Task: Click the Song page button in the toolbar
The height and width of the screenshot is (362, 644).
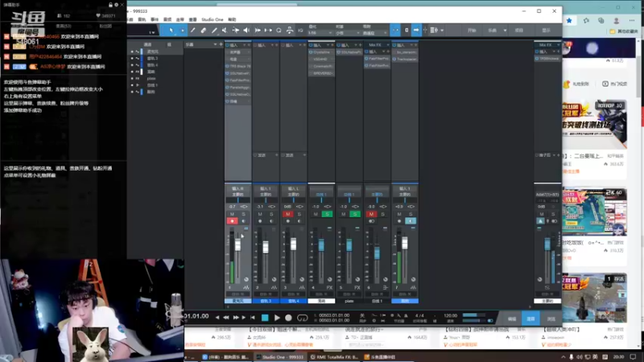Action: pos(492,31)
